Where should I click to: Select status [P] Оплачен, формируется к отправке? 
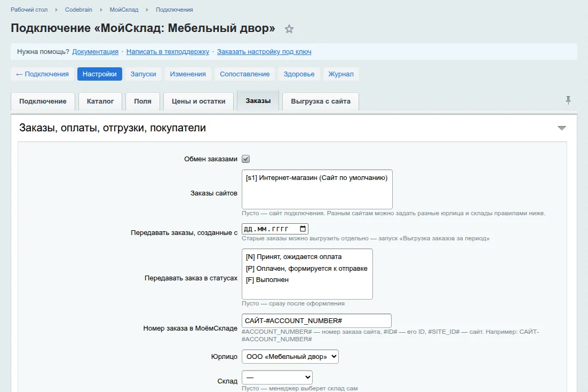pyautogui.click(x=306, y=269)
